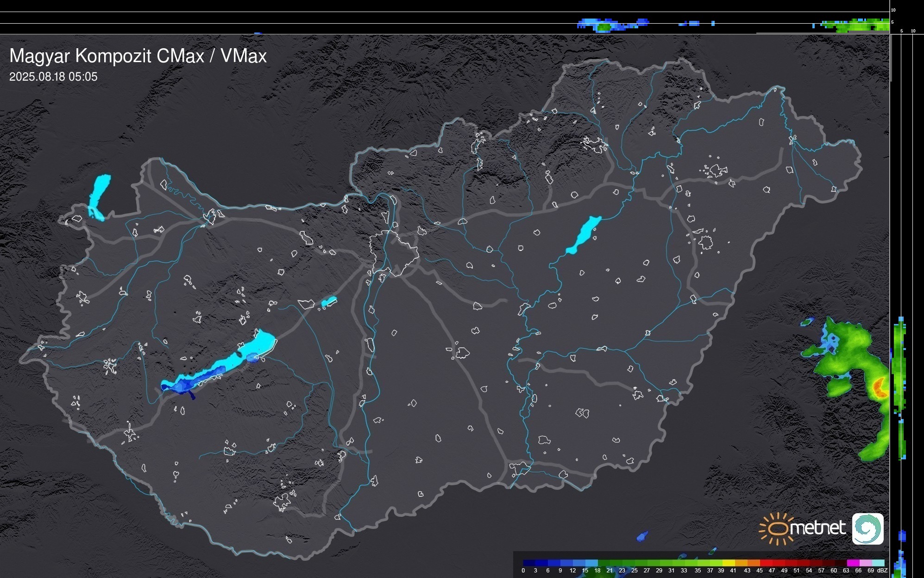Click the Budapest outline on map

(x=394, y=253)
